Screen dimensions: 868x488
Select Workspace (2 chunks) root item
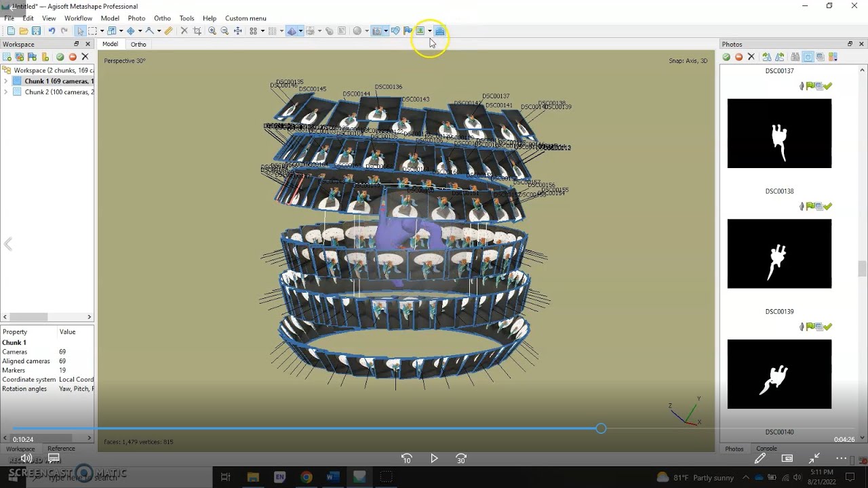pyautogui.click(x=47, y=70)
